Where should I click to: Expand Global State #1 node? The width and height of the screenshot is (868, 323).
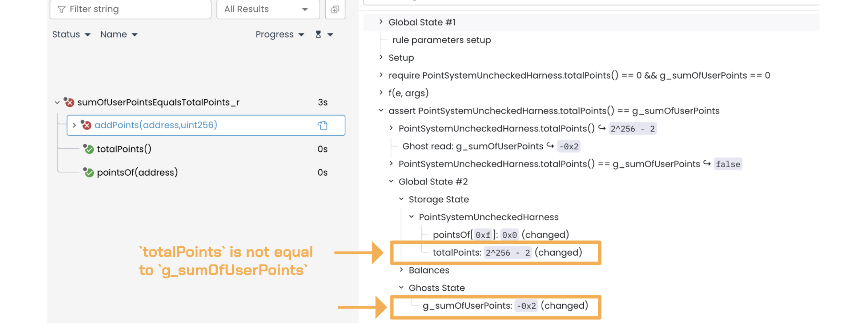381,22
